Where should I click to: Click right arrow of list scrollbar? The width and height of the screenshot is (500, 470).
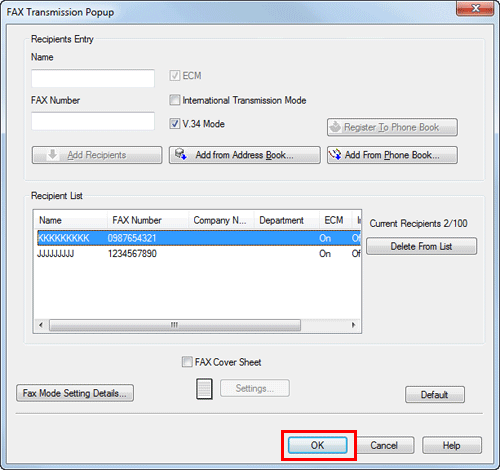(353, 325)
